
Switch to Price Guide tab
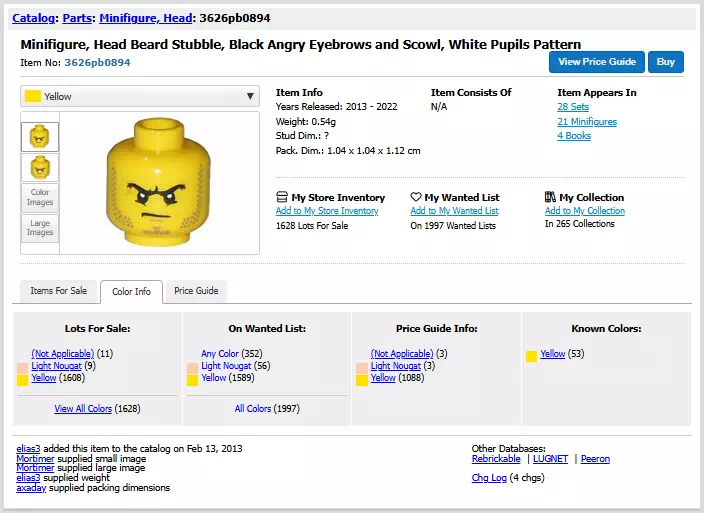point(196,291)
